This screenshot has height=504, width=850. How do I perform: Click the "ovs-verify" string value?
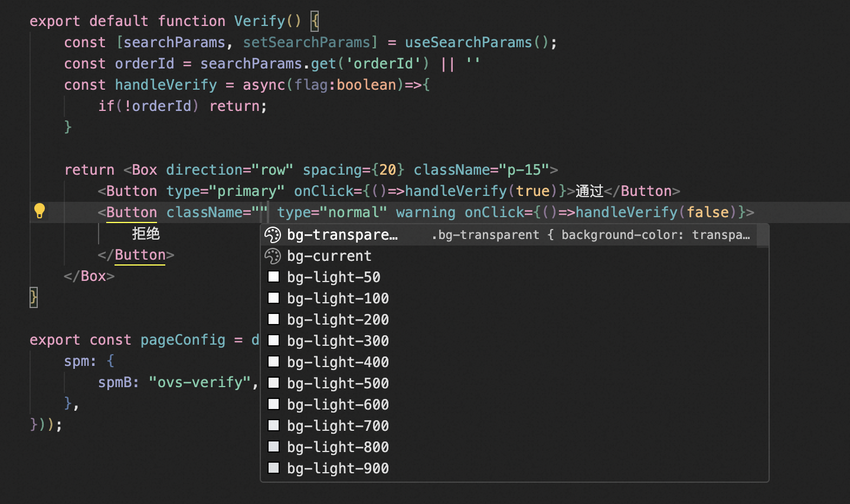click(200, 382)
